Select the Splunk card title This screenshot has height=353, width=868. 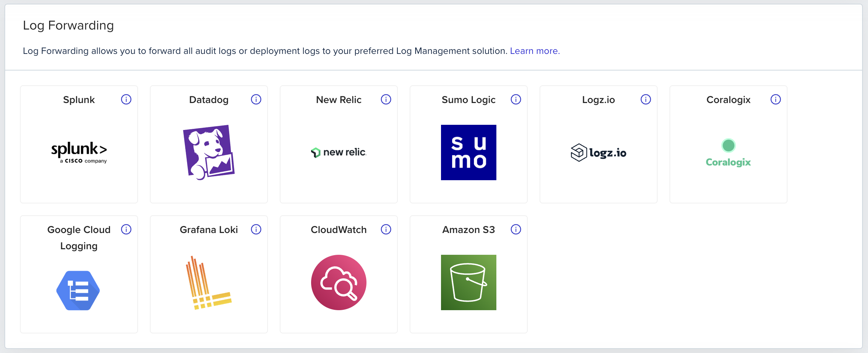[x=79, y=100]
